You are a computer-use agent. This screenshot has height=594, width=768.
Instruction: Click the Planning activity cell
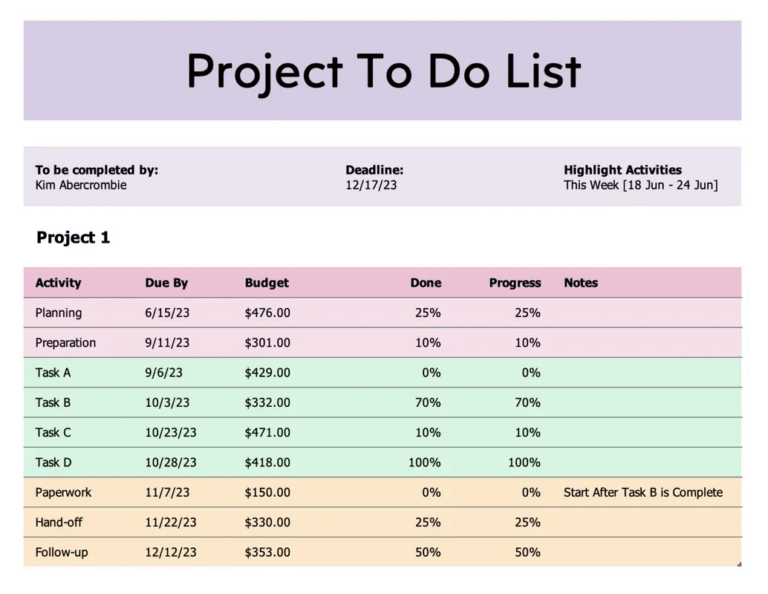pos(58,313)
